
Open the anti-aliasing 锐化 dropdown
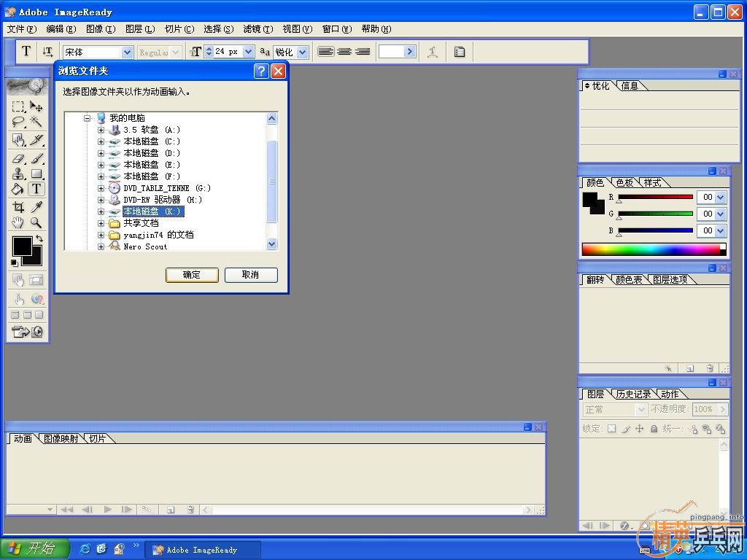[x=303, y=52]
